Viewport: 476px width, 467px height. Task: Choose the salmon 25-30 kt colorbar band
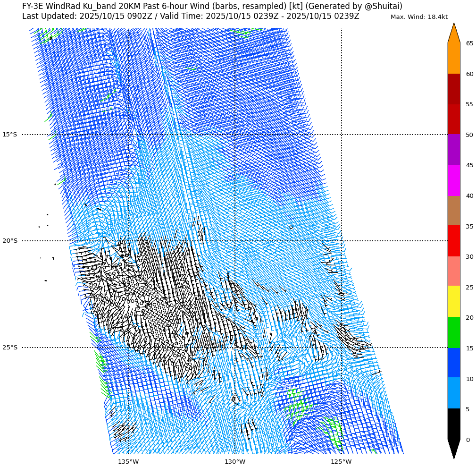point(453,271)
